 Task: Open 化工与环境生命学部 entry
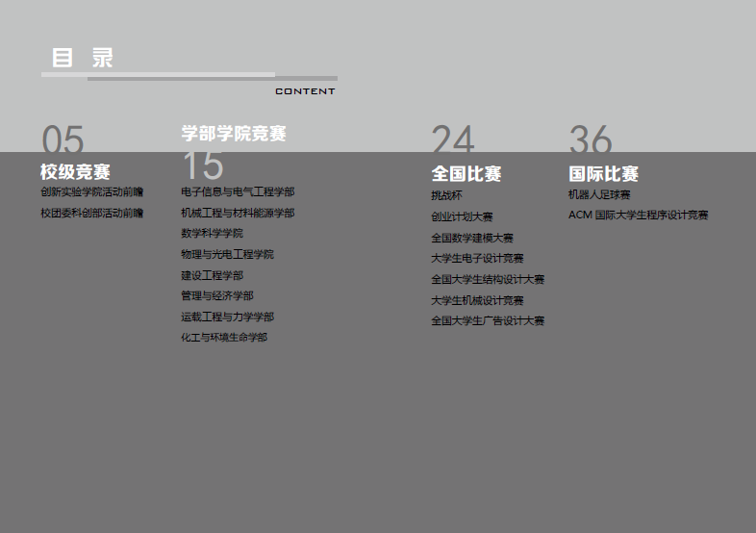(224, 338)
